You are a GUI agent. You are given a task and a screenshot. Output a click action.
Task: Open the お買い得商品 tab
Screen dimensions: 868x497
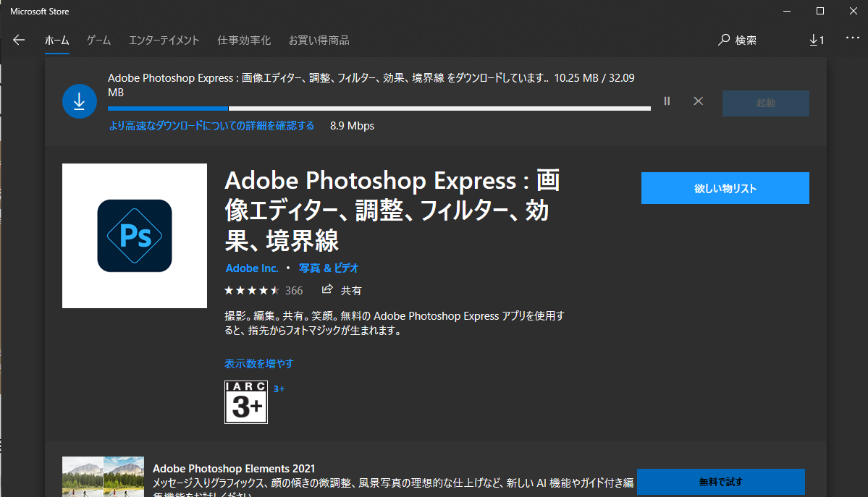coord(319,41)
